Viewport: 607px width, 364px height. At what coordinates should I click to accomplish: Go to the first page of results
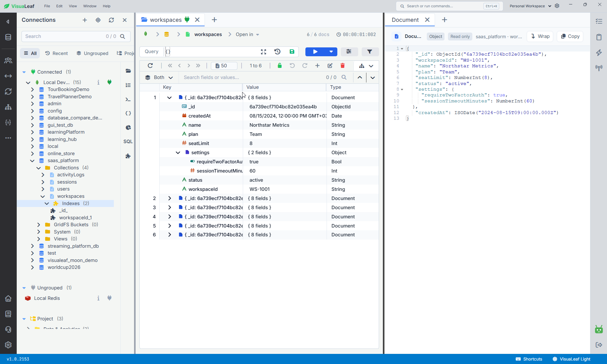(x=170, y=66)
